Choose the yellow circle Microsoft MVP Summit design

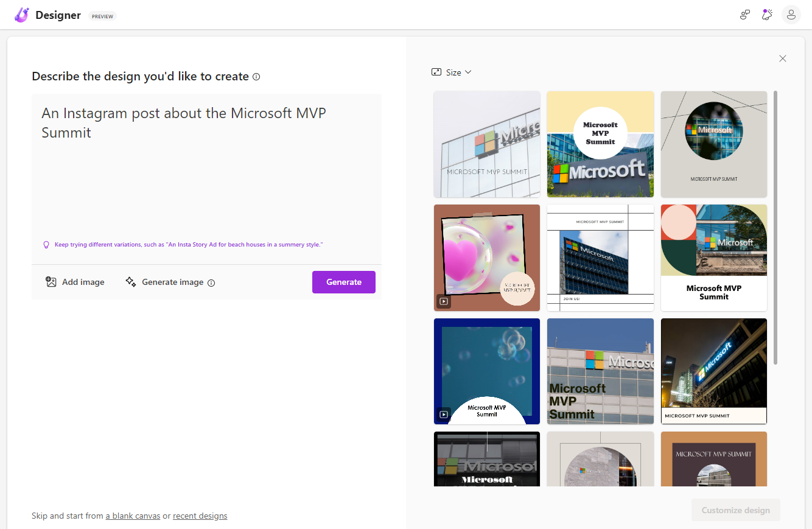pos(600,144)
